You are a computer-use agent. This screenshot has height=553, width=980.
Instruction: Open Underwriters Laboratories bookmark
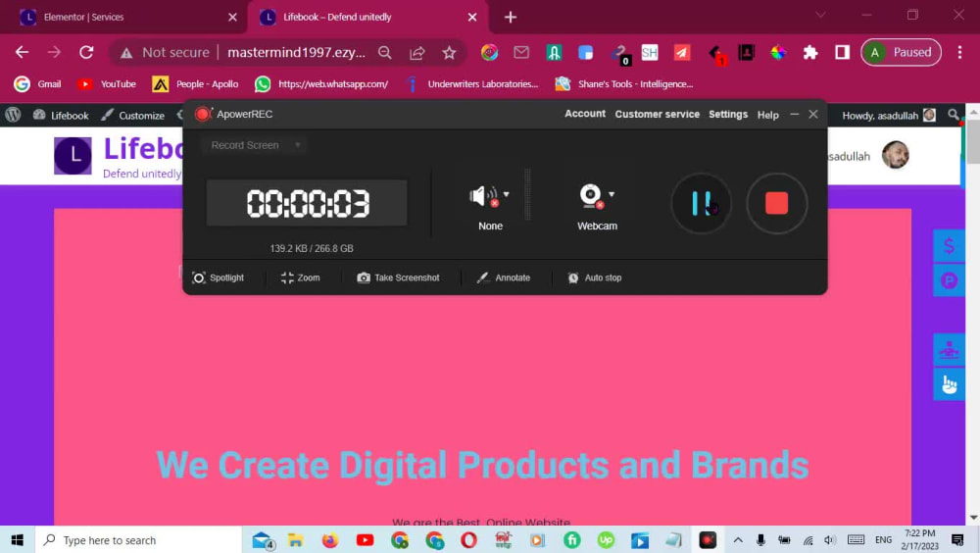(472, 83)
